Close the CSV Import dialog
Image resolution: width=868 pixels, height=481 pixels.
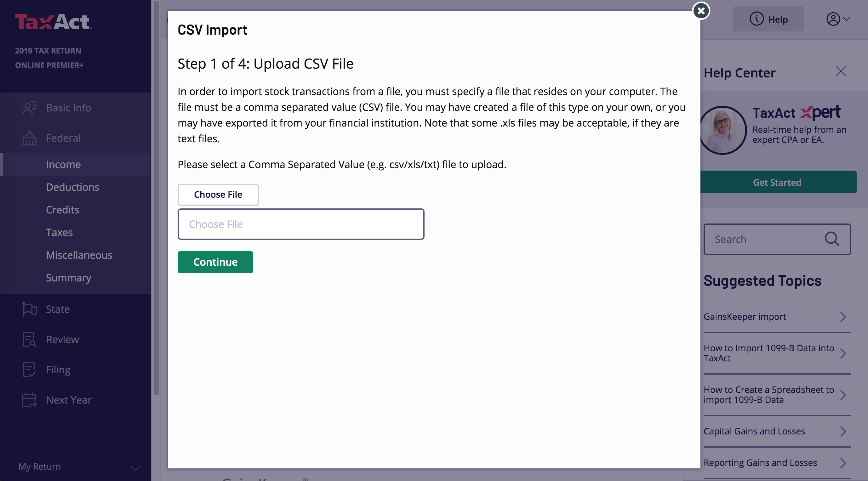701,11
